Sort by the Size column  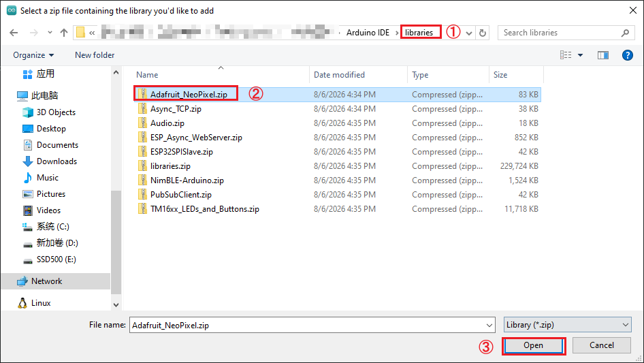500,75
